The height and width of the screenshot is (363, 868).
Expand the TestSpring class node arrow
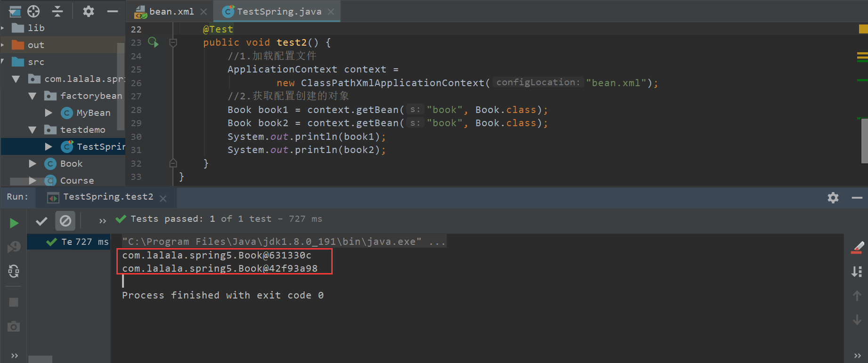pos(49,146)
